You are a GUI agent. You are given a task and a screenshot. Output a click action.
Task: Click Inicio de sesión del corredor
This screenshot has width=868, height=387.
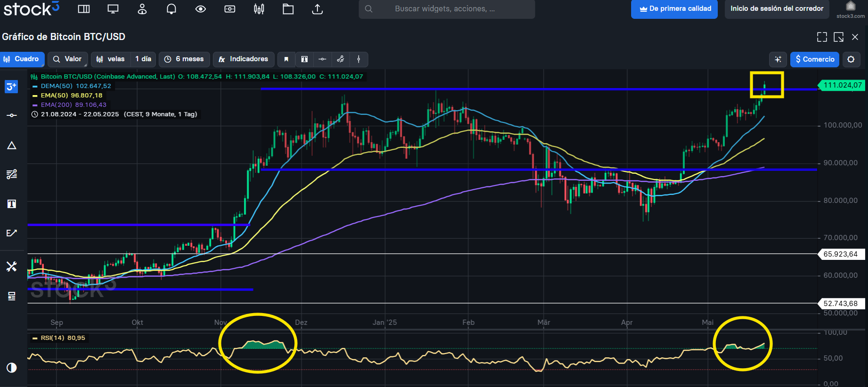(777, 9)
